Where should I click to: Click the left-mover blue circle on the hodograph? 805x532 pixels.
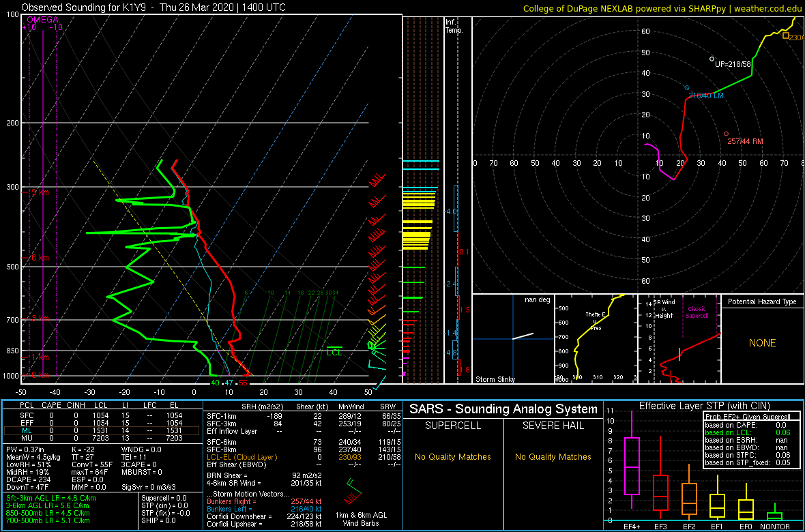click(686, 88)
